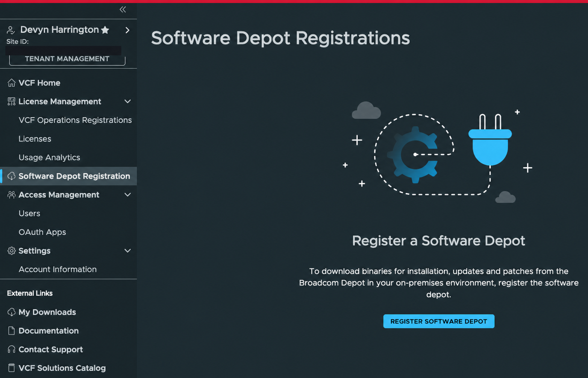588x378 pixels.
Task: Click the user profile icon beside Devyn Harrington
Action: [x=11, y=30]
